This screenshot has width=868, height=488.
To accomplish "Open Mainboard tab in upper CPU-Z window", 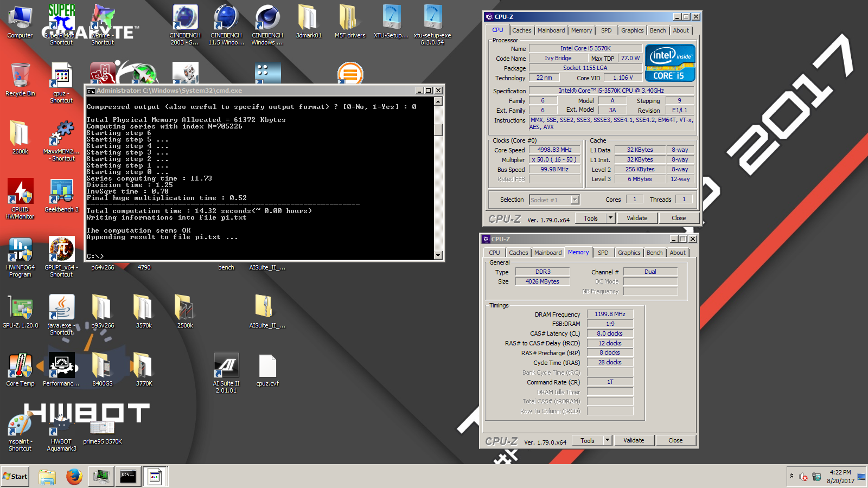I will pyautogui.click(x=551, y=30).
